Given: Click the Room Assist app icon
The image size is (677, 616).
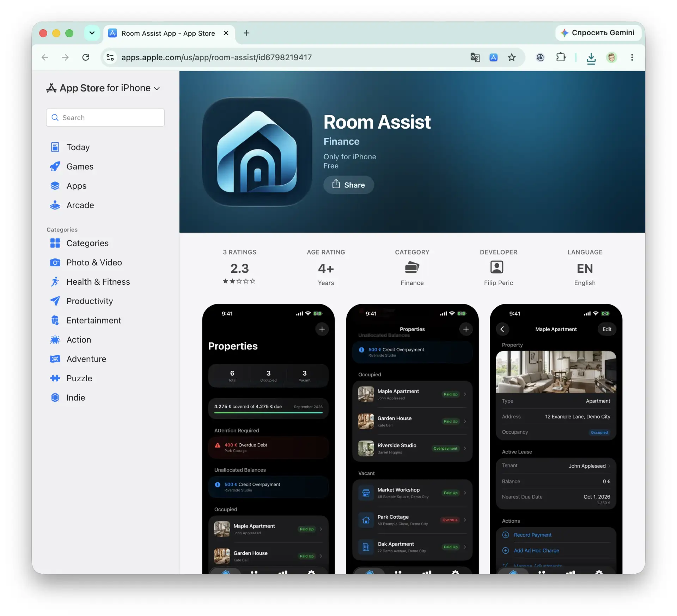Looking at the screenshot, I should pos(257,152).
